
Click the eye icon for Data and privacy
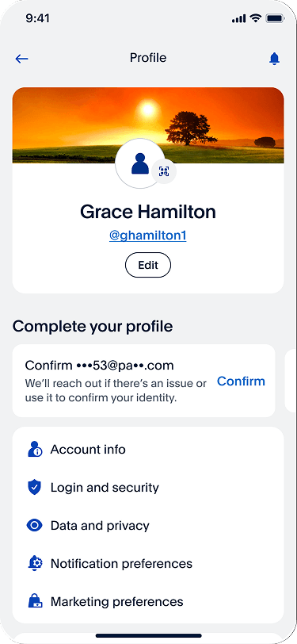click(x=35, y=525)
